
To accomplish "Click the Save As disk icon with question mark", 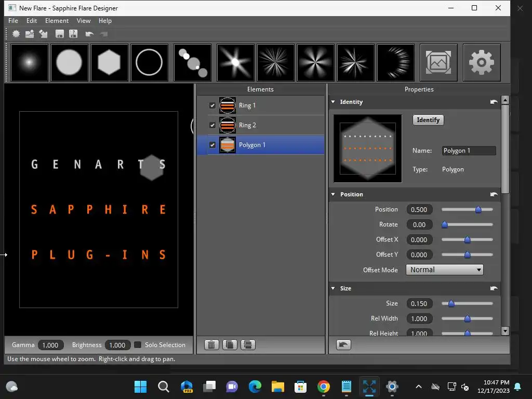I will 73,34.
